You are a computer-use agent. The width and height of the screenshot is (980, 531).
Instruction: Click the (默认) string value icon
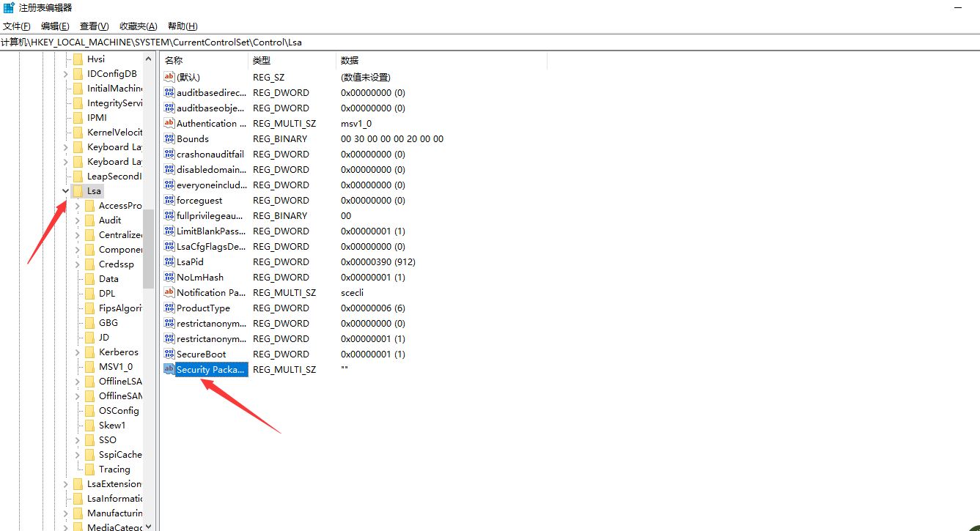click(169, 77)
